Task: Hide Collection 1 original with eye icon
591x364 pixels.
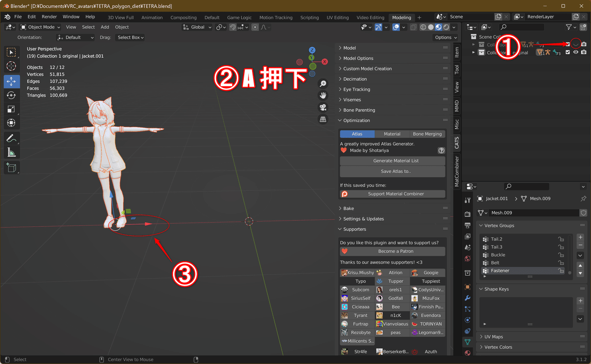Action: coord(576,52)
